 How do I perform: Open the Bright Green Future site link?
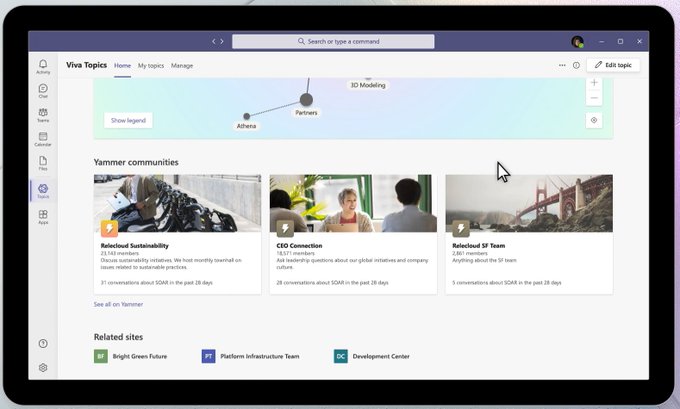tap(140, 356)
